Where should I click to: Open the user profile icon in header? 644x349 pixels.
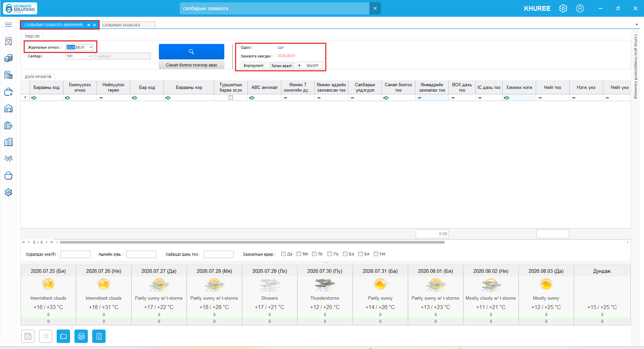click(580, 8)
